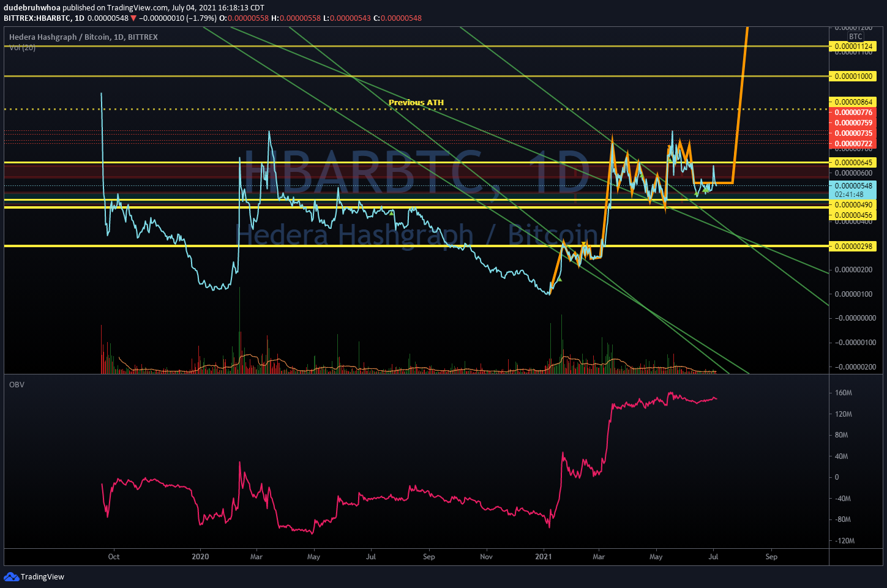This screenshot has height=588, width=887.
Task: Click the -0.00000200 price axis tick
Action: (x=855, y=367)
